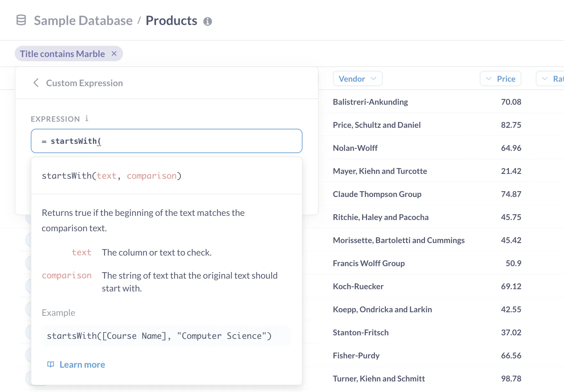
Task: Remove the Title contains Marble filter
Action: click(114, 53)
